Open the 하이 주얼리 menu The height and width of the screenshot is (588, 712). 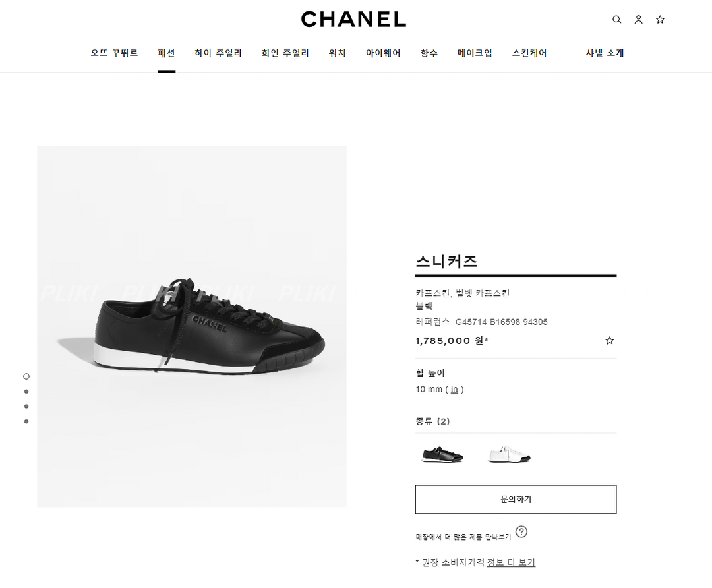pyautogui.click(x=218, y=53)
